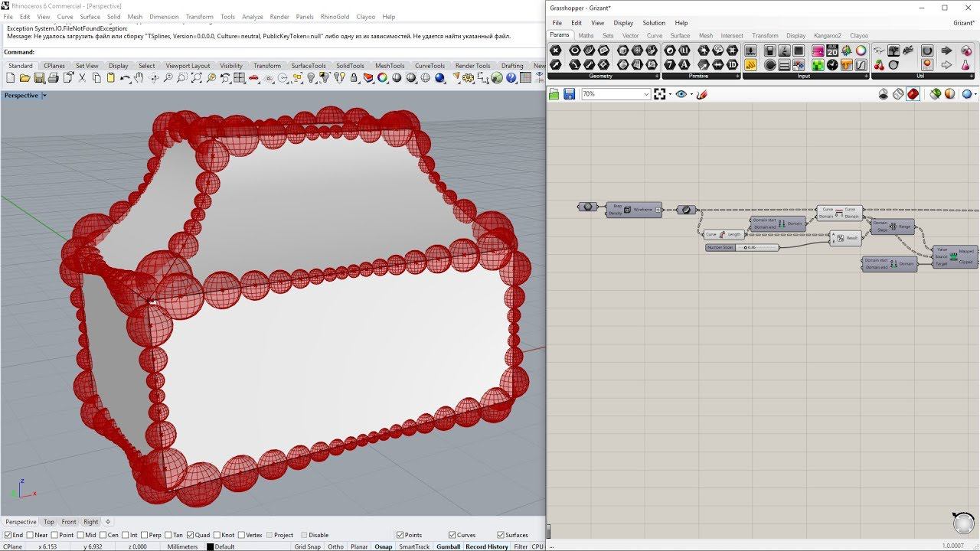Click the Grid Snap status bar button
This screenshot has width=980, height=551.
307,546
